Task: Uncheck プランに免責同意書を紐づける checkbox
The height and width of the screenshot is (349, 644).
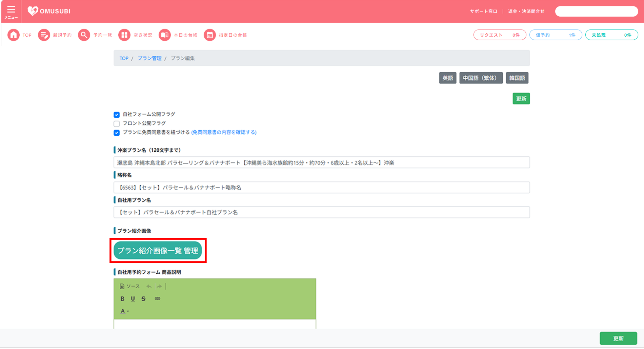Action: pyautogui.click(x=117, y=133)
